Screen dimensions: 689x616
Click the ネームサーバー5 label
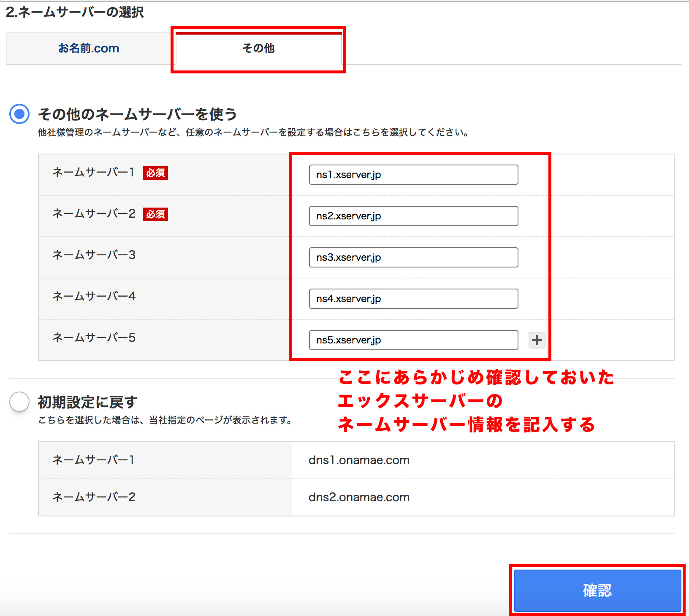click(94, 338)
